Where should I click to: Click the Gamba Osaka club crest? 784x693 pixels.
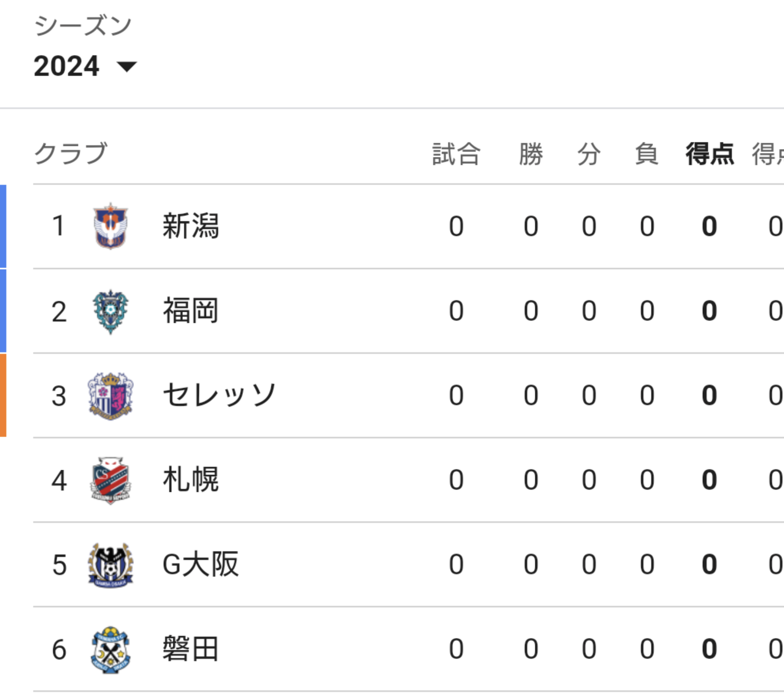[111, 565]
